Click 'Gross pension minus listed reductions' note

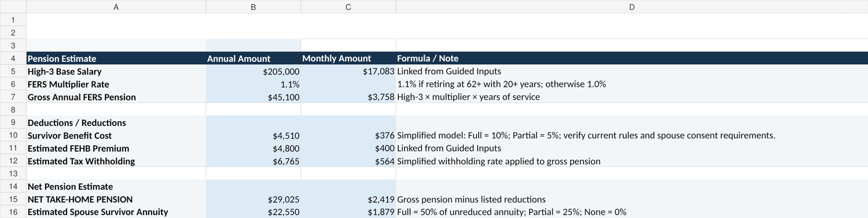(x=632, y=199)
